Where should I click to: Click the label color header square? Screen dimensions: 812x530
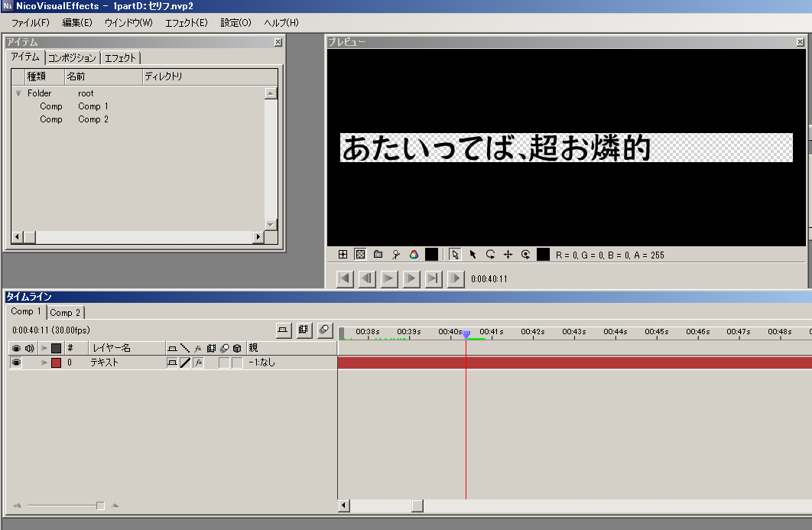coord(56,348)
